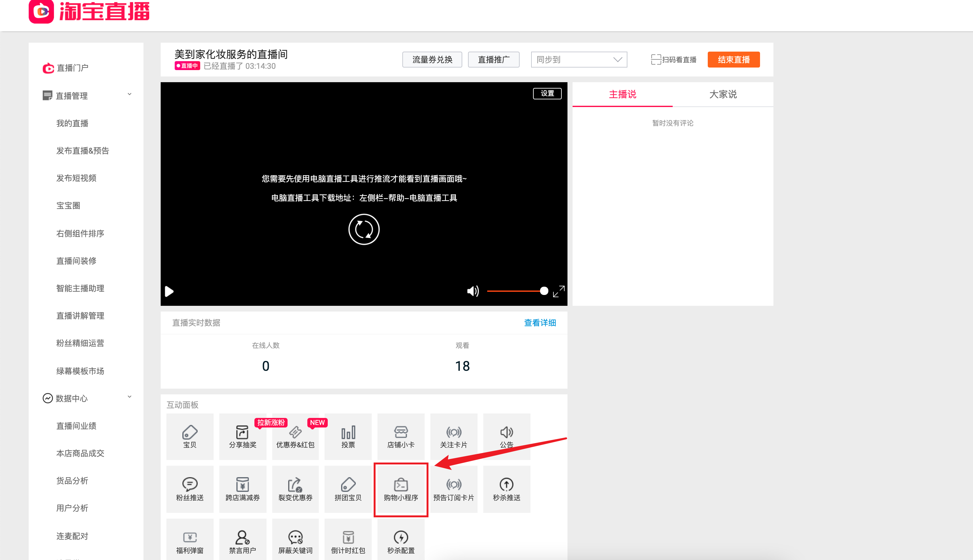Toggle fullscreen on the video player
This screenshot has width=973, height=560.
click(559, 291)
